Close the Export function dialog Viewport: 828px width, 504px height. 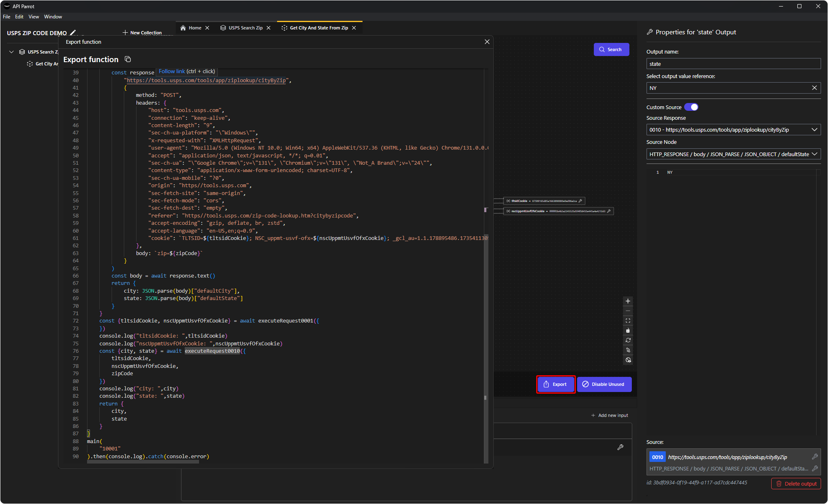tap(487, 42)
